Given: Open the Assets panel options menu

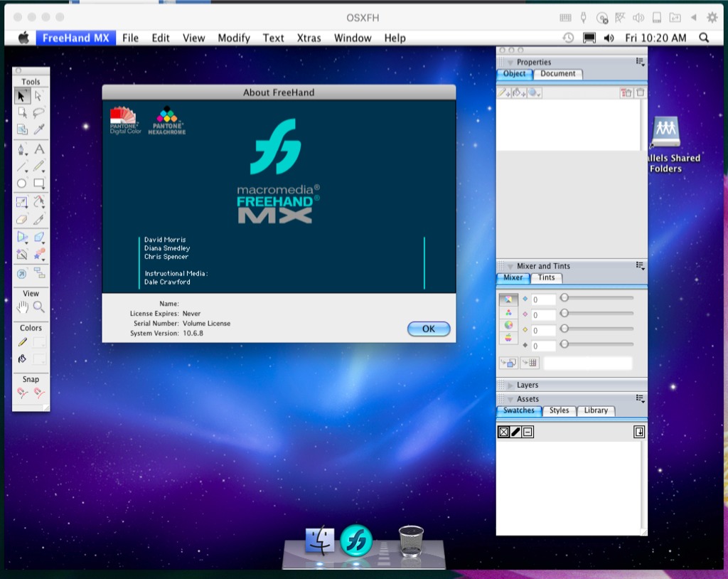Looking at the screenshot, I should click(x=641, y=399).
